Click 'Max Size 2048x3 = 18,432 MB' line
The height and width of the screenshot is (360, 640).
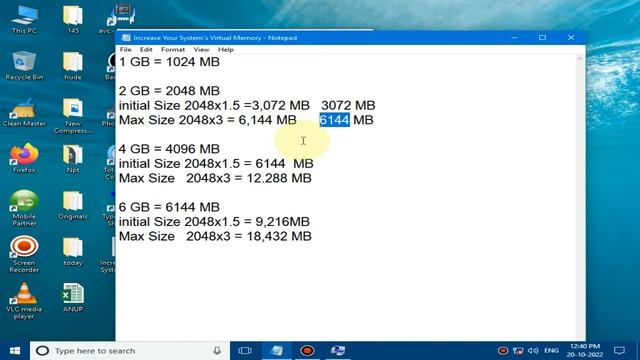pos(215,236)
